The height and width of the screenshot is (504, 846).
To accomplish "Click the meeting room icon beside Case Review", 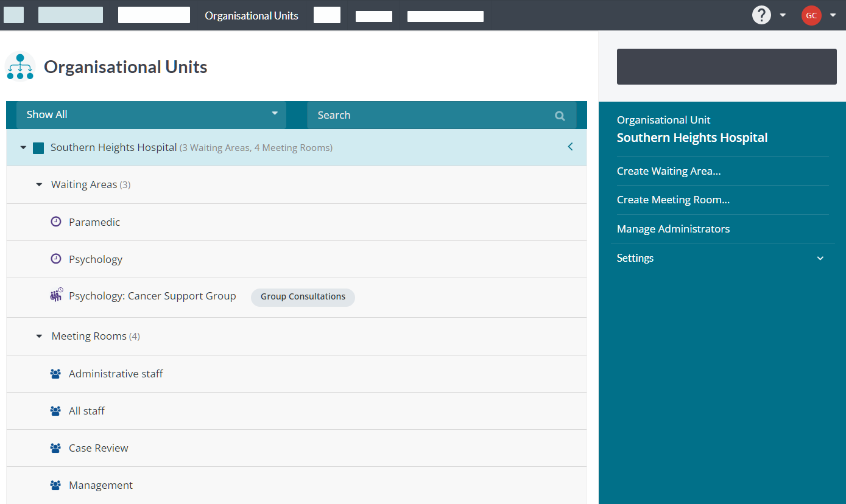I will [x=55, y=447].
